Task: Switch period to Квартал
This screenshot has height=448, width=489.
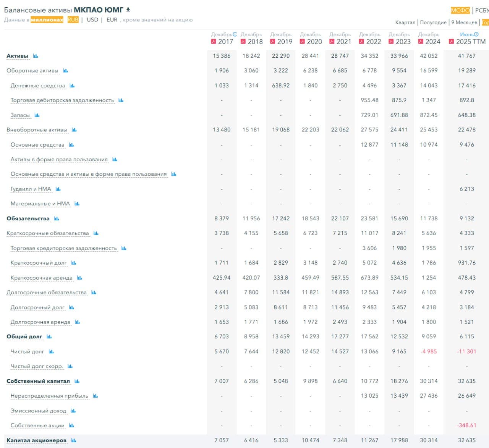Action: tap(405, 23)
